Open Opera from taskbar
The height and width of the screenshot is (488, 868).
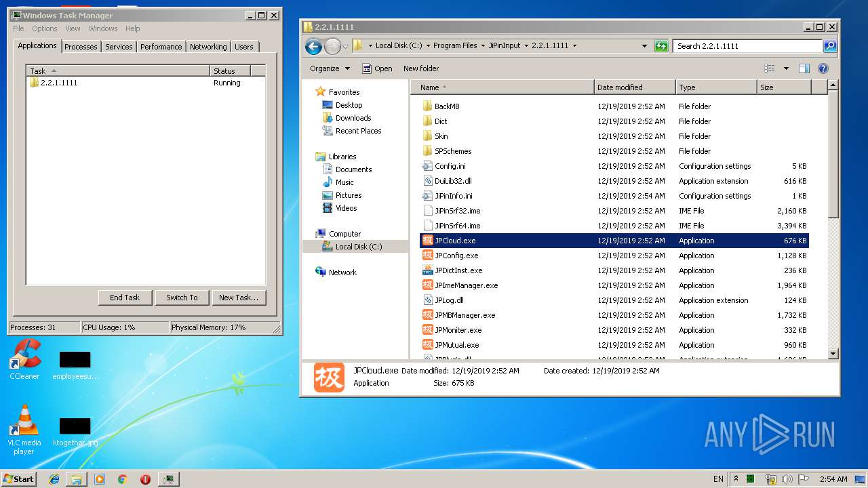coord(145,479)
